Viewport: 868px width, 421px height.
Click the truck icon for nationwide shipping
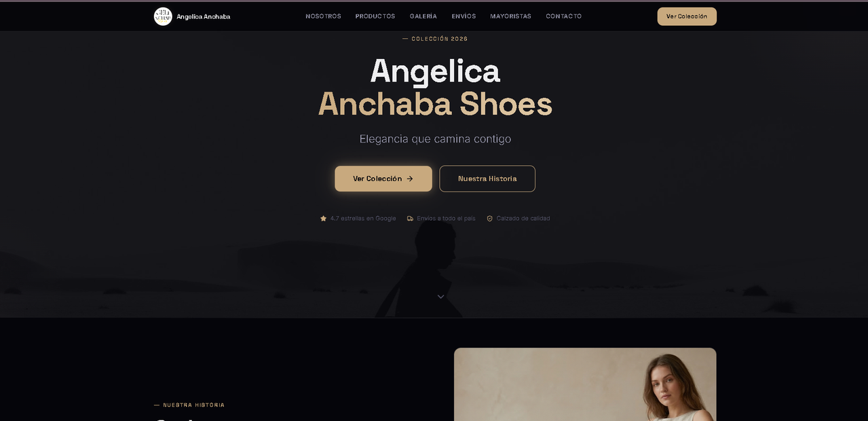pyautogui.click(x=410, y=219)
